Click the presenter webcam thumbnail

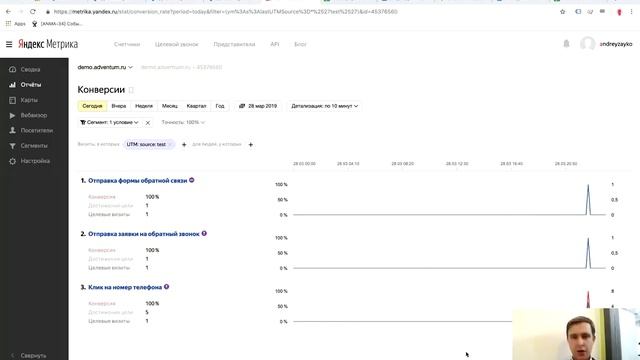[x=576, y=334]
